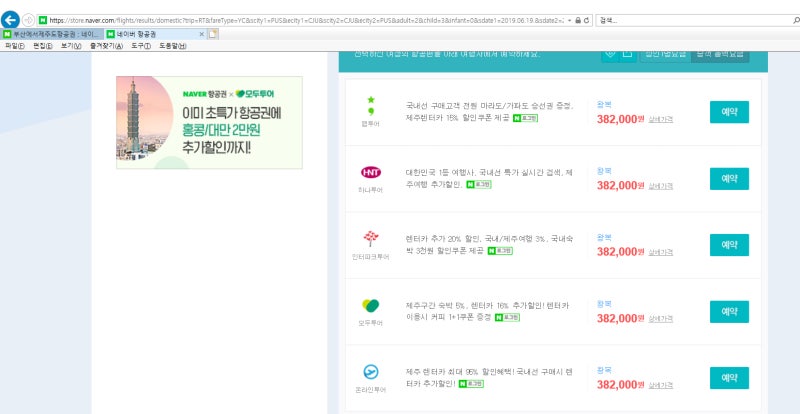Click the square icon beside the heart icon
Screen dimensions: 800x414
(x=628, y=54)
